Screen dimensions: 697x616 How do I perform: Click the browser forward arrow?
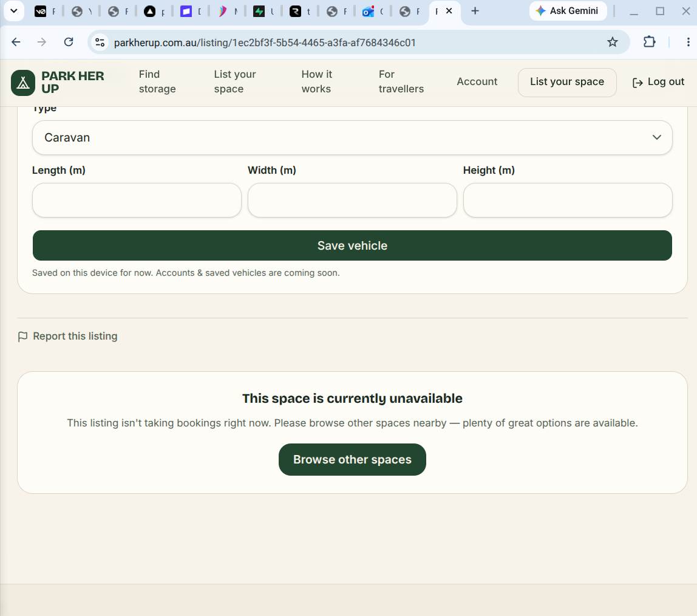point(42,43)
